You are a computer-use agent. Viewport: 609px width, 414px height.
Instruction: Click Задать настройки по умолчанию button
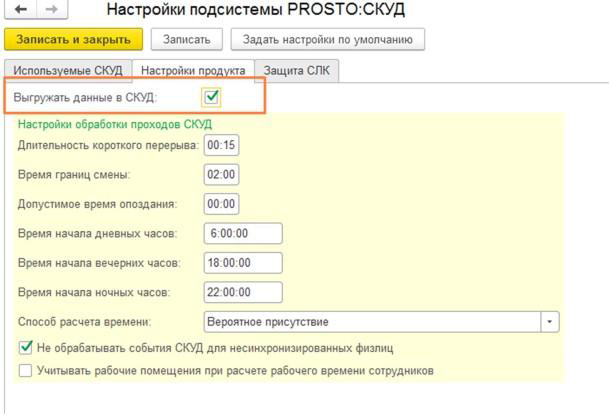(328, 40)
